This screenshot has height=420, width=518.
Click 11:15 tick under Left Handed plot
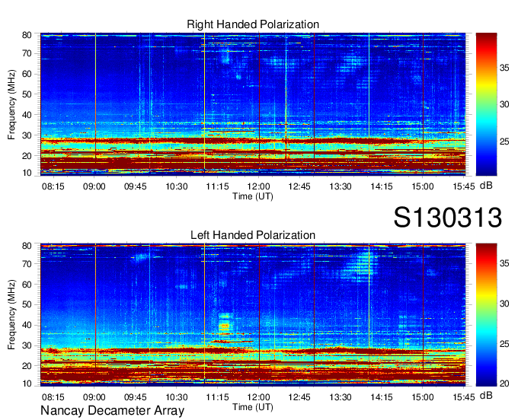217,397
